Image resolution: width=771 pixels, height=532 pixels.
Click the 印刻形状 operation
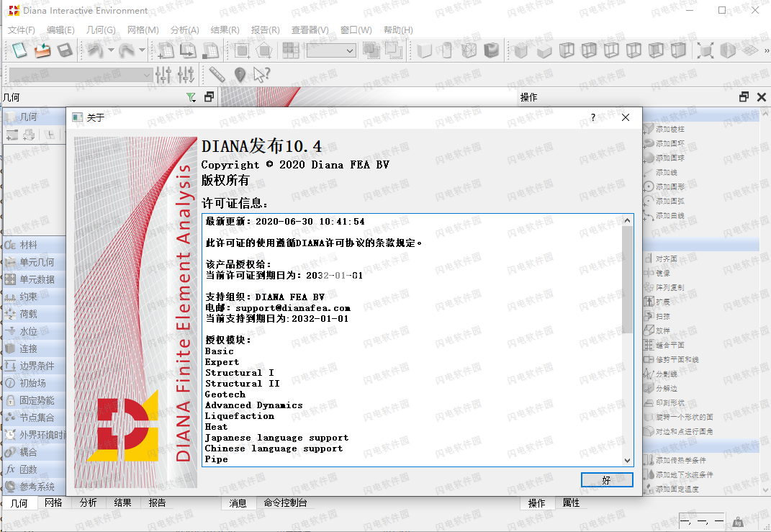point(664,402)
